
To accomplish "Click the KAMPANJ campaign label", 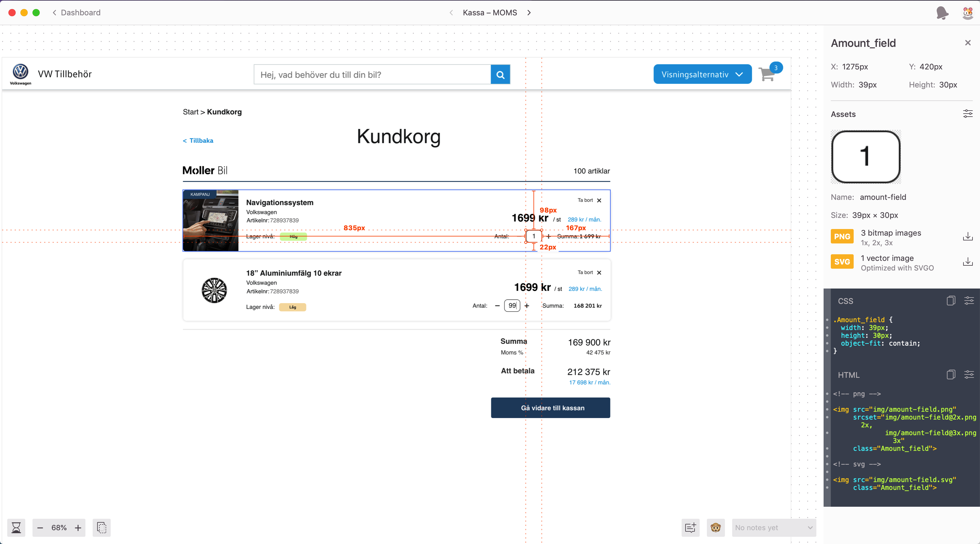I will [200, 194].
